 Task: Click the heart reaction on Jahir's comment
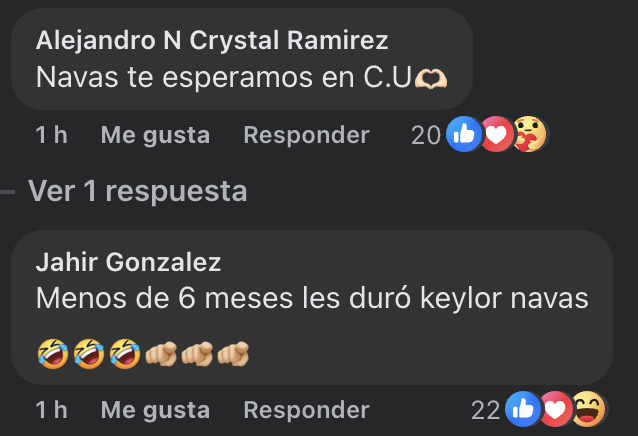pyautogui.click(x=556, y=409)
